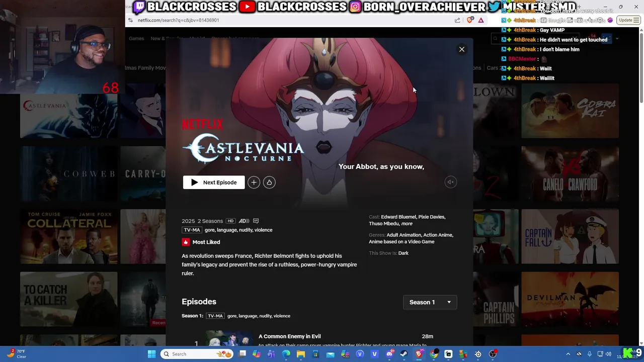Open the To Catch a Killer thumbnail
Image resolution: width=644 pixels, height=362 pixels.
(69, 299)
